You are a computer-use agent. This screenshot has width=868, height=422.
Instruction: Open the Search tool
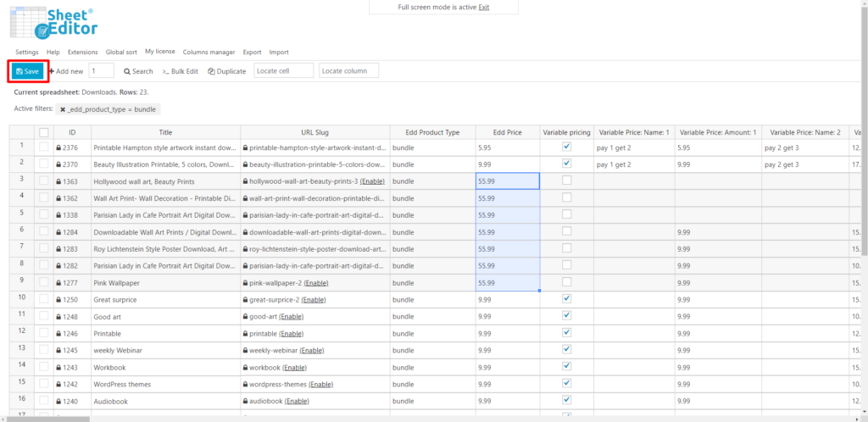[138, 71]
